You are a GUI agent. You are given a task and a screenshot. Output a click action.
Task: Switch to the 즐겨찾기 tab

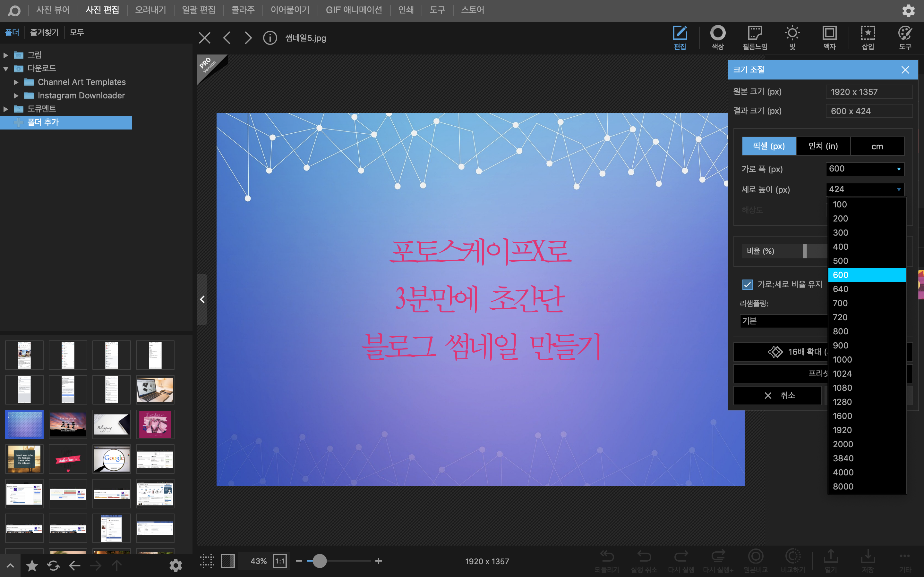[x=44, y=32]
